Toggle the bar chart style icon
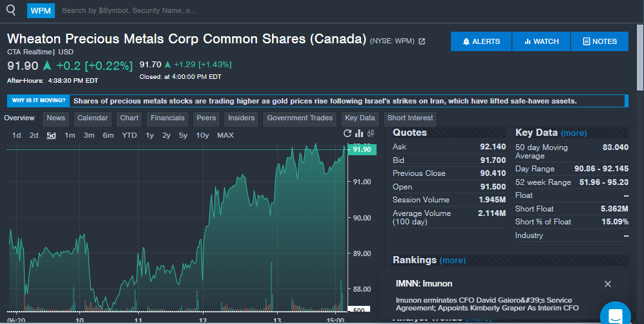644x324 pixels. click(359, 133)
